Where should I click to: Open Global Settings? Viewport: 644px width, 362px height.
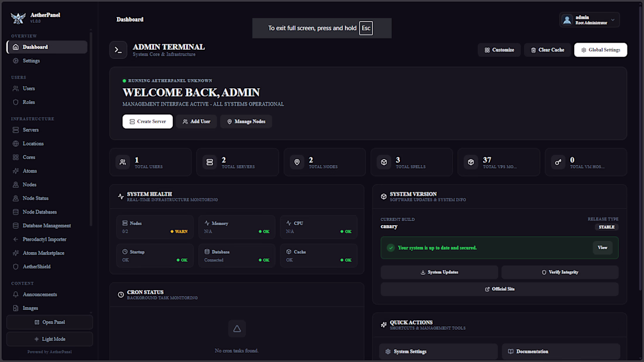tap(601, 50)
